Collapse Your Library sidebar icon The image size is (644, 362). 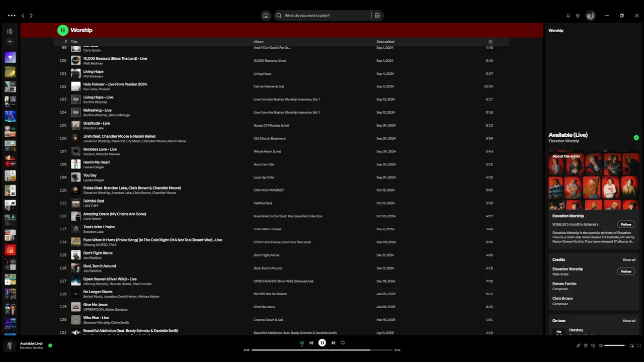[10, 31]
